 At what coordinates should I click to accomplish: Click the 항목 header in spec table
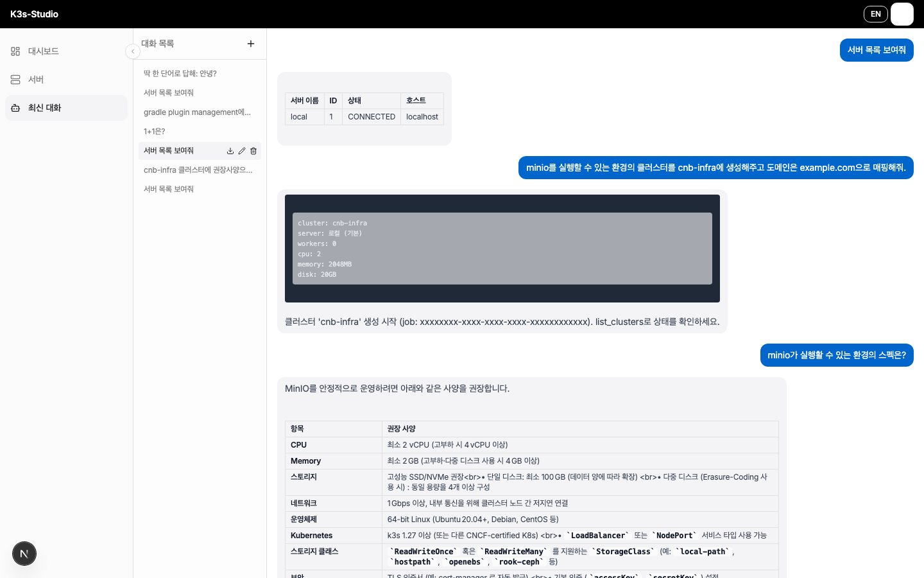point(334,429)
